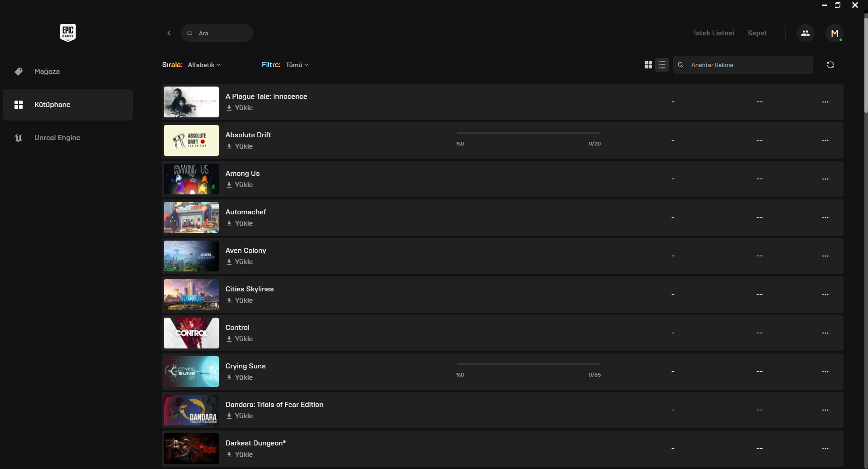Open the Sepet cart
Image resolution: width=868 pixels, height=469 pixels.
tap(757, 33)
